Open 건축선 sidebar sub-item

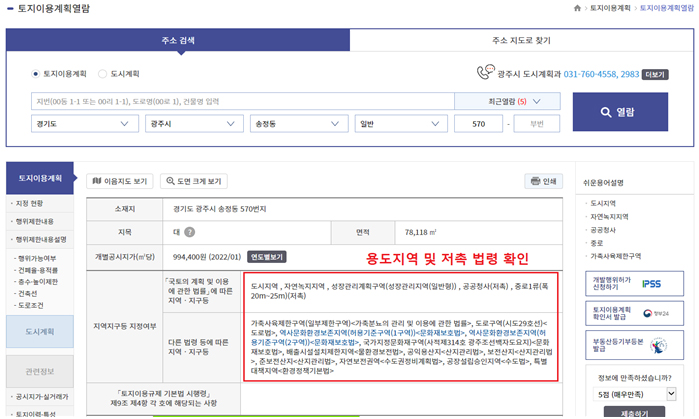[x=27, y=293]
